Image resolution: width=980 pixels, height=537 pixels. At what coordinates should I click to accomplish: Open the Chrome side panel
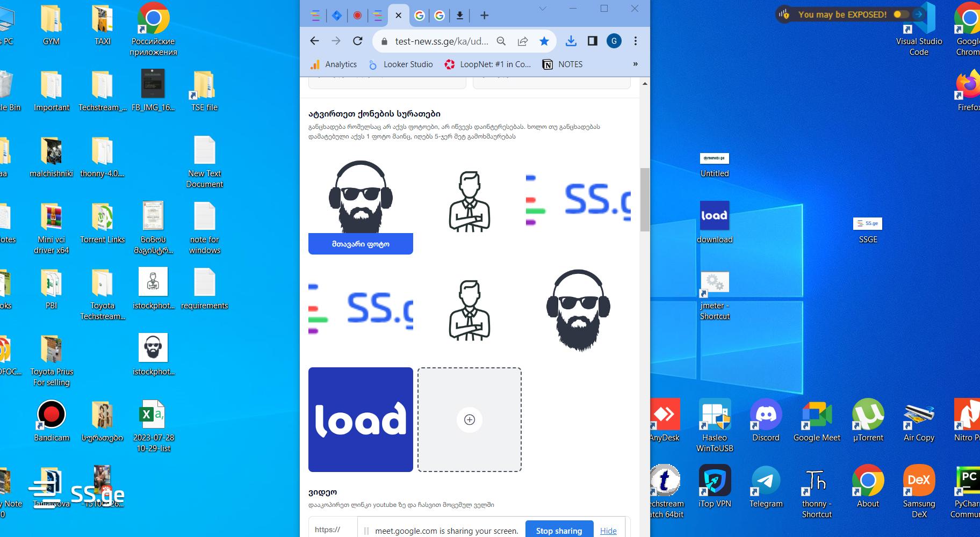(592, 41)
